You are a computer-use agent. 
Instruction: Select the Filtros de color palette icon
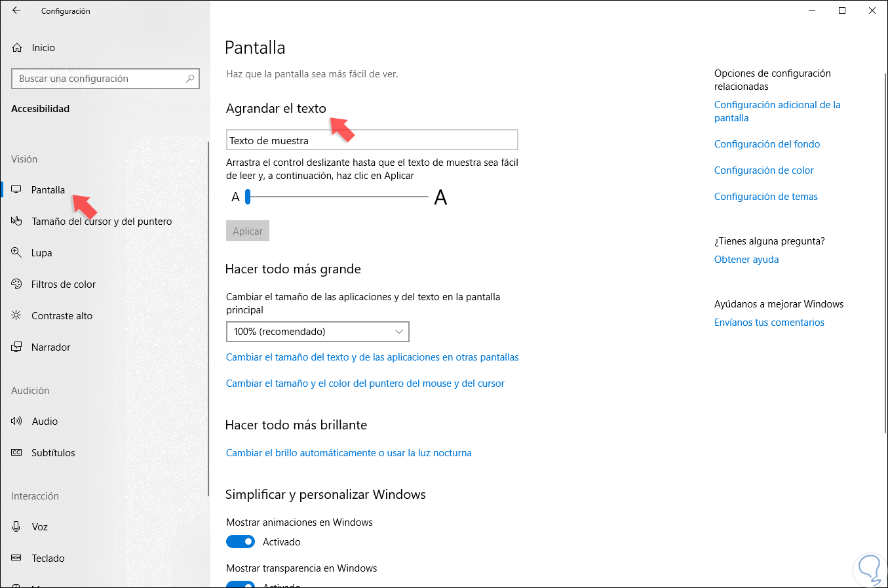17,284
